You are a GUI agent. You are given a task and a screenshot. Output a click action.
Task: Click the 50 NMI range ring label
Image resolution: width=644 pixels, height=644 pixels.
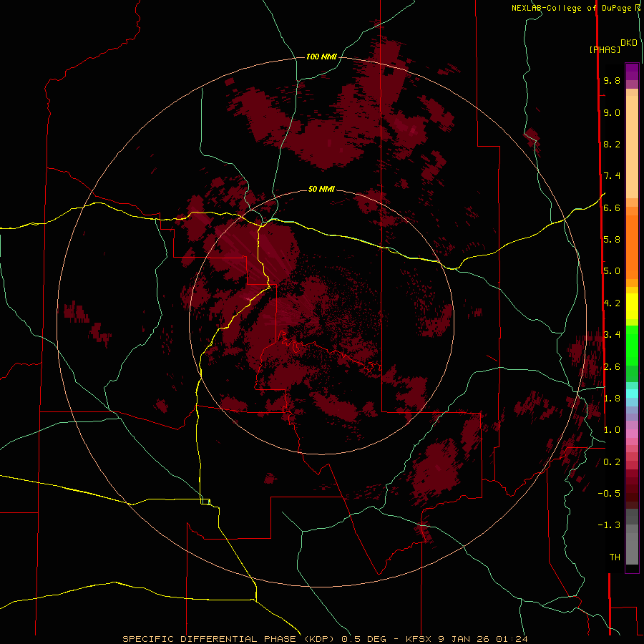pyautogui.click(x=321, y=189)
